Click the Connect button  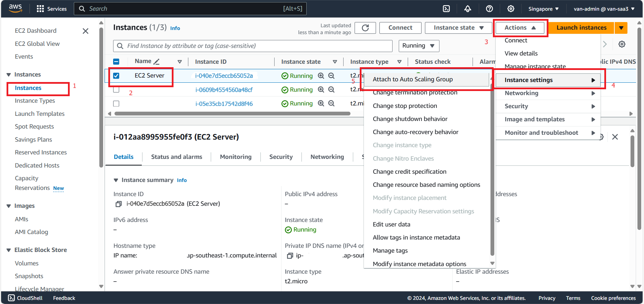pyautogui.click(x=400, y=28)
